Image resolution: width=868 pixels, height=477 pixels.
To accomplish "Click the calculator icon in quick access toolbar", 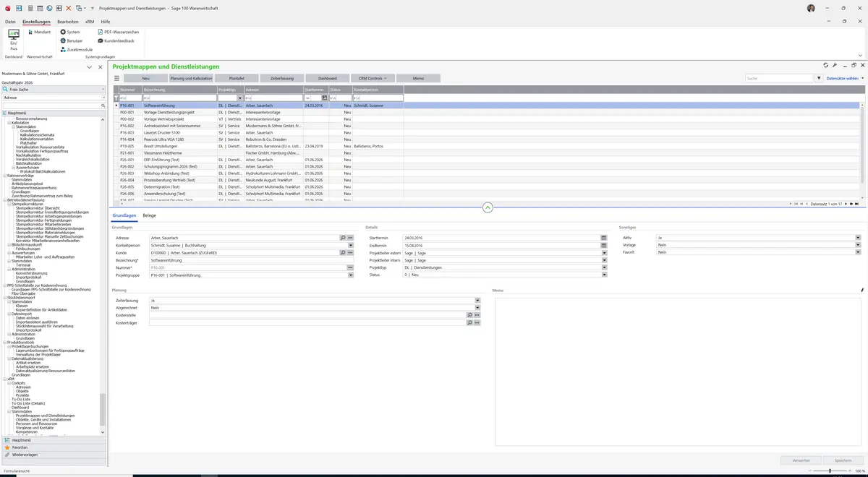I will pos(30,8).
